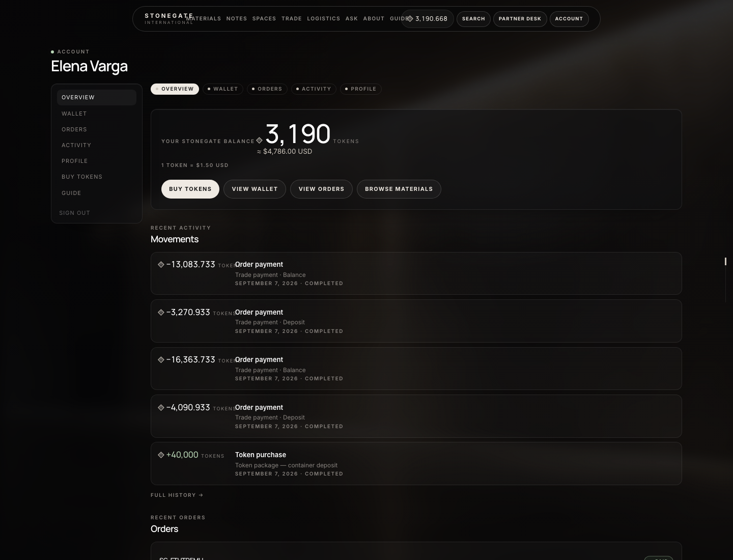Screen dimensions: 733x560
Task: Click the Buy Tokens button in balance card
Action: (x=190, y=189)
